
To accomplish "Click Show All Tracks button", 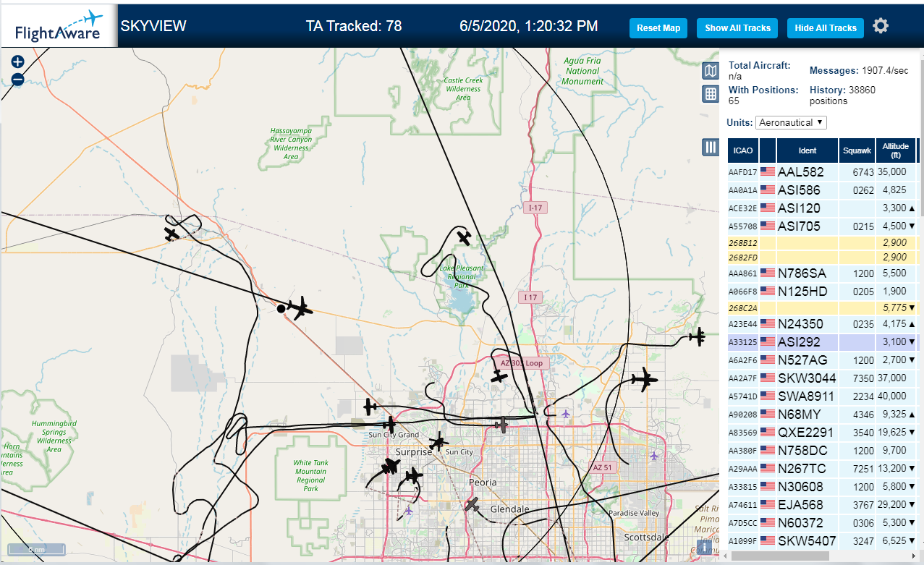I will tap(737, 28).
